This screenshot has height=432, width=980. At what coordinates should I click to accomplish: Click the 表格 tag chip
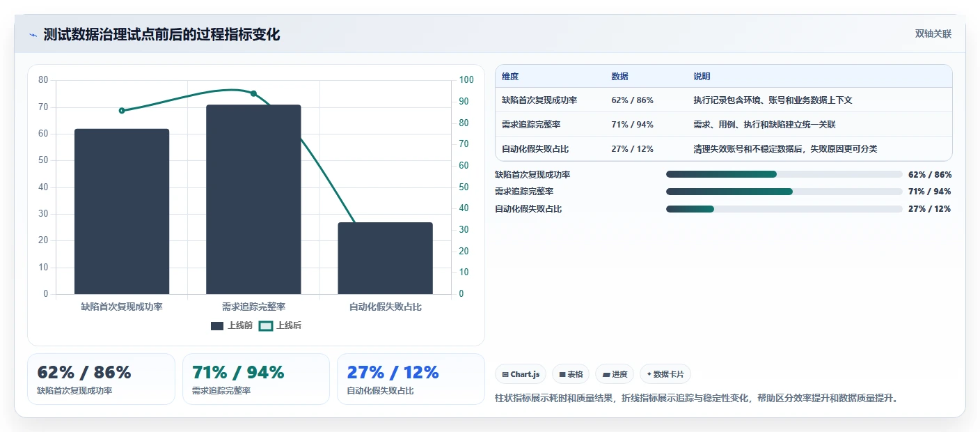coord(571,374)
